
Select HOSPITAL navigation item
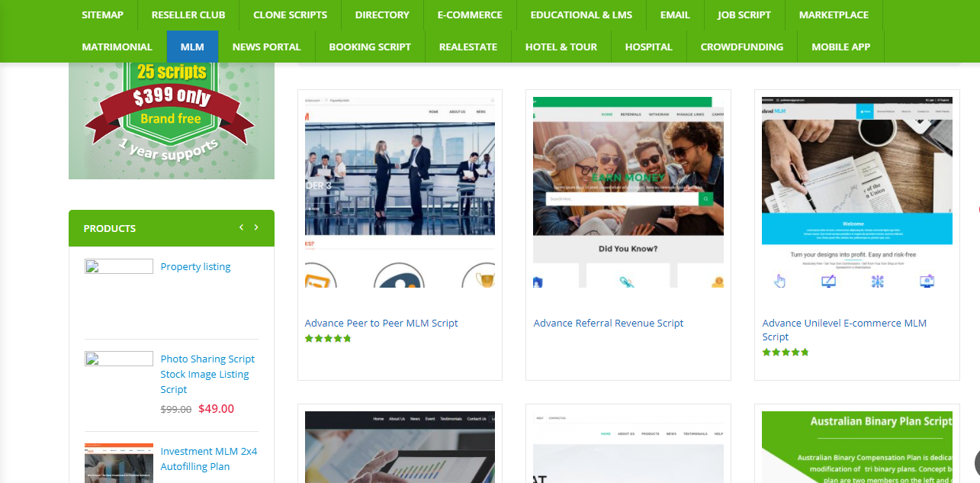pyautogui.click(x=648, y=47)
